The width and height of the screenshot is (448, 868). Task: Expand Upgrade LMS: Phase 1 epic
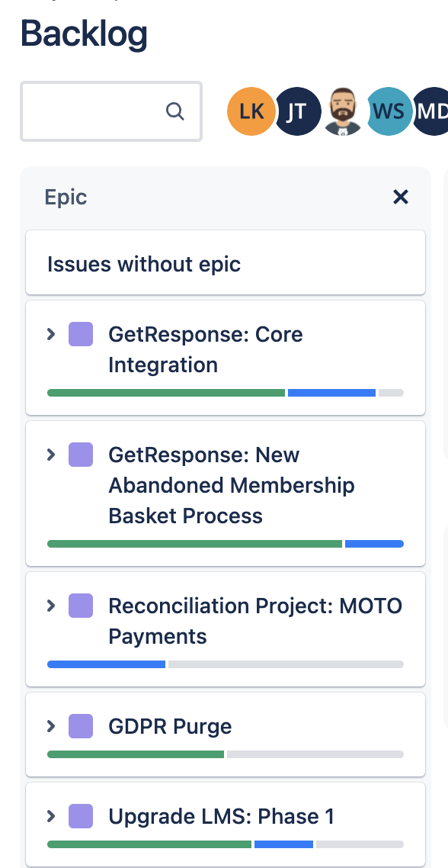click(51, 816)
